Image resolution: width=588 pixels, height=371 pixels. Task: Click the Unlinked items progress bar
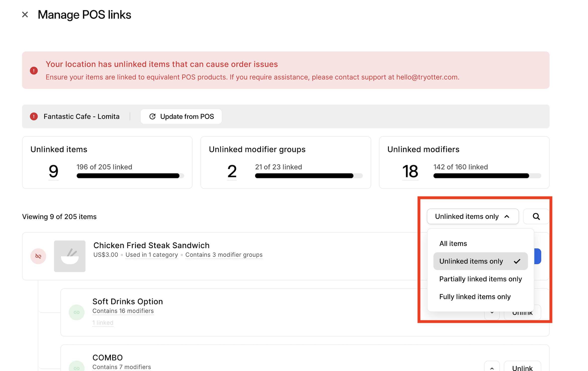(x=130, y=176)
